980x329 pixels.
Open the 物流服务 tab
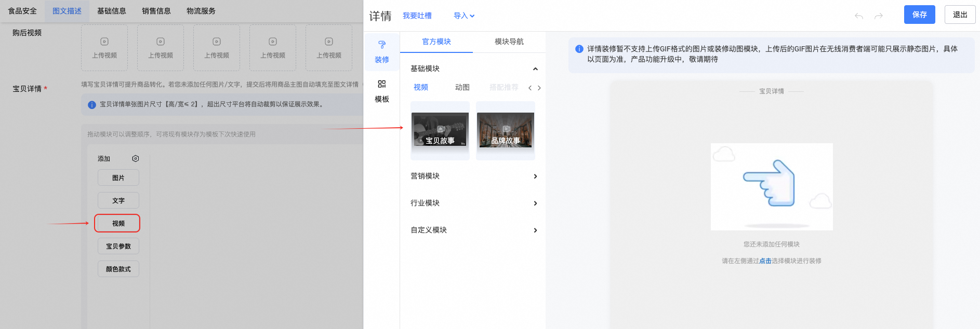click(x=201, y=11)
